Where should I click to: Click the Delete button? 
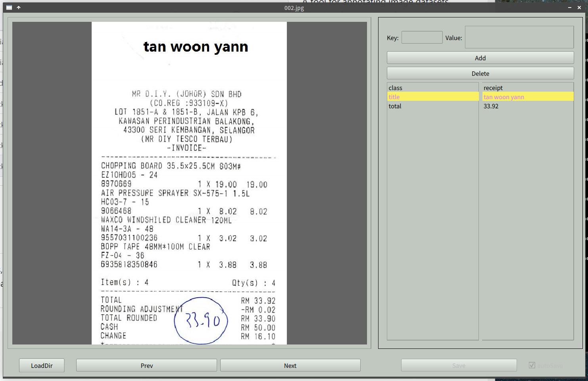(x=480, y=73)
